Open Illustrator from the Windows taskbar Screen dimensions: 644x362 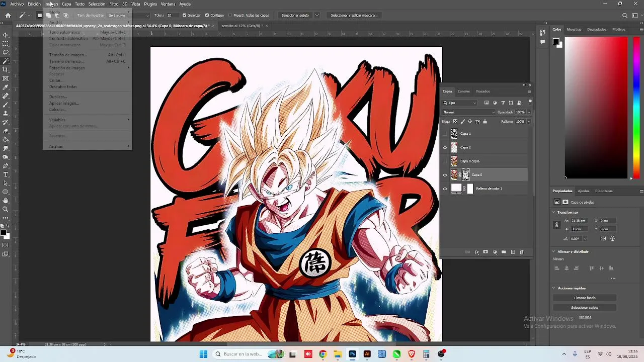[367, 354]
